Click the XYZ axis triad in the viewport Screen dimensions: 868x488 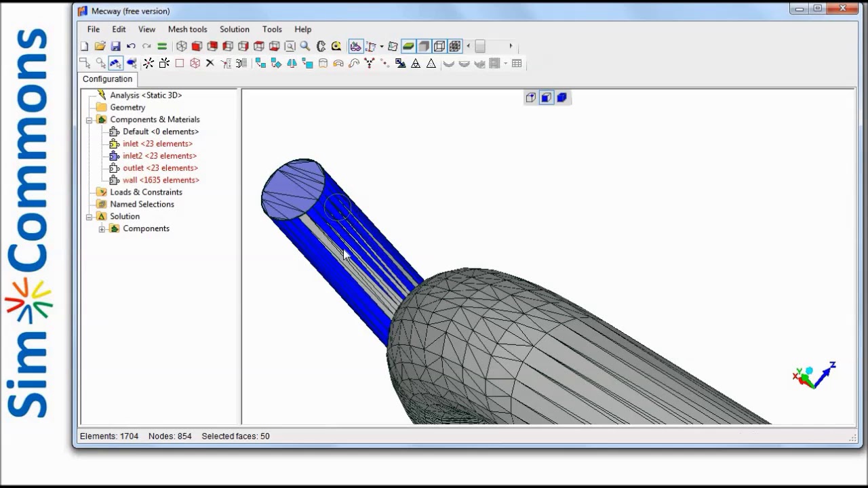coord(814,374)
